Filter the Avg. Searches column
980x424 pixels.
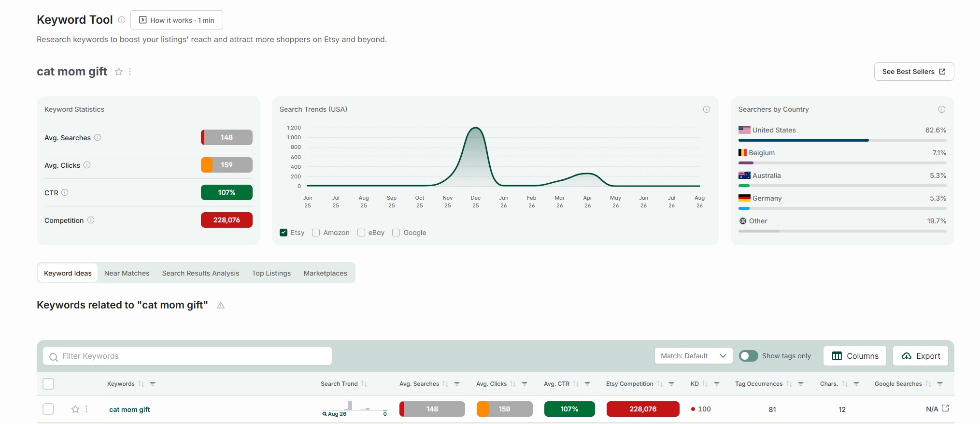click(x=457, y=384)
